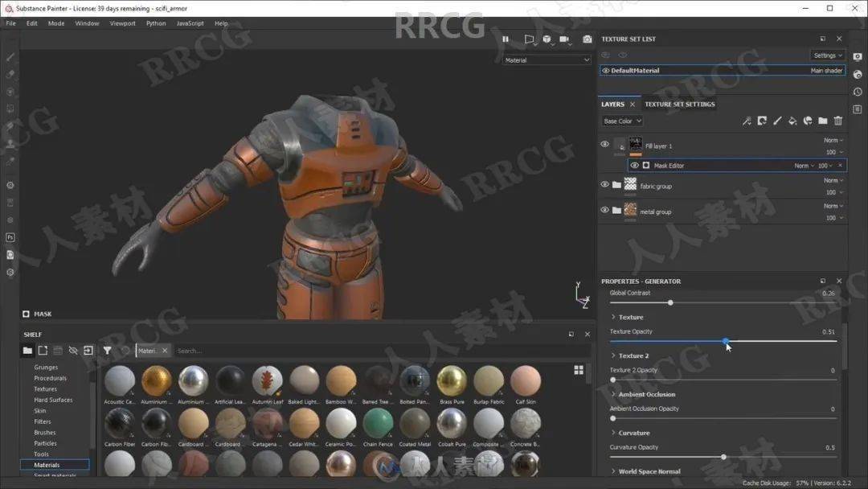Open the Texture Set List Settings button

click(828, 55)
